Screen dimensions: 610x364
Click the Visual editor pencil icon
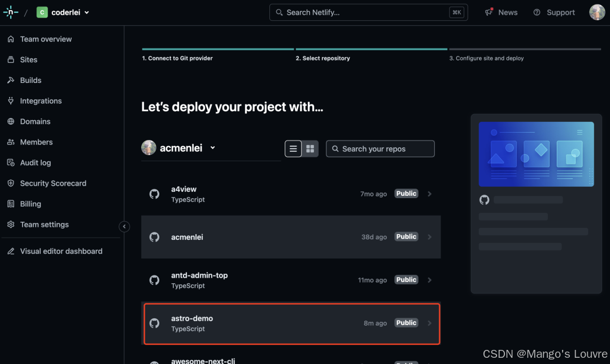[x=11, y=251]
